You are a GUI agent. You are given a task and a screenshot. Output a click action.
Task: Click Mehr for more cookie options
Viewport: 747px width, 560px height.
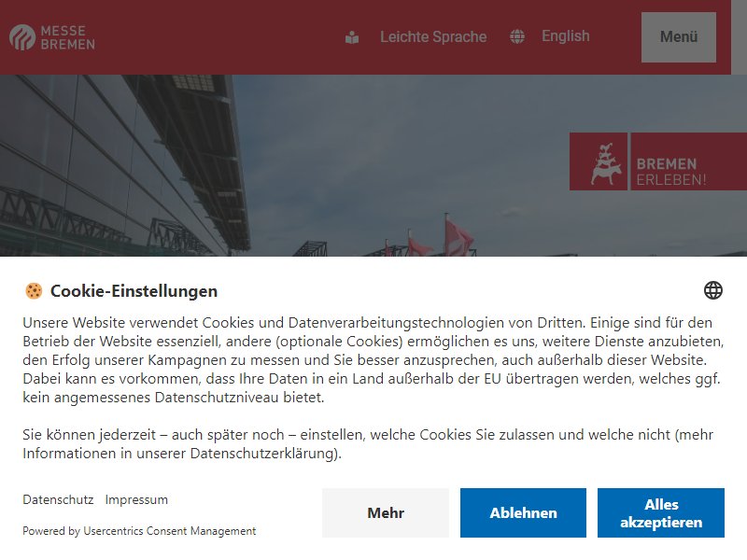[386, 512]
